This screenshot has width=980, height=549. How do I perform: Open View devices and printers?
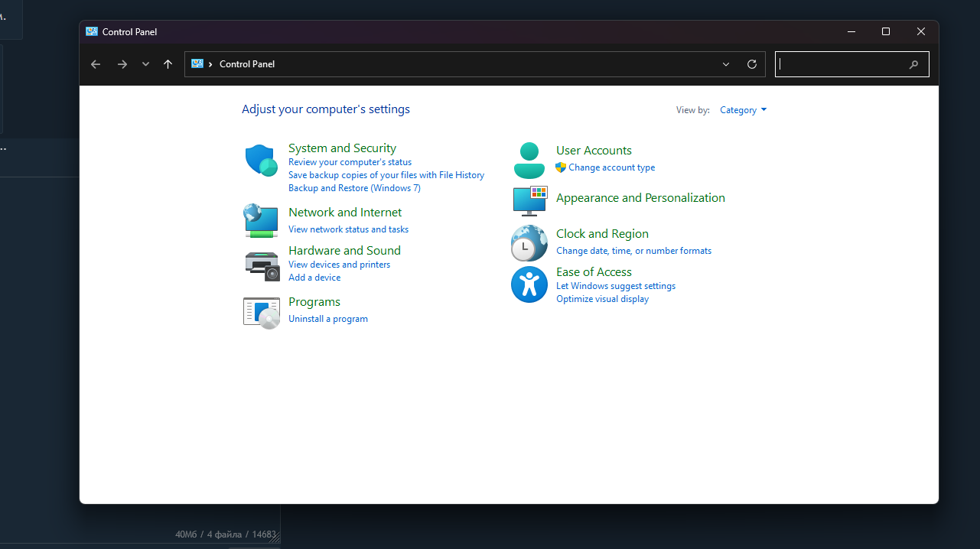coord(339,265)
